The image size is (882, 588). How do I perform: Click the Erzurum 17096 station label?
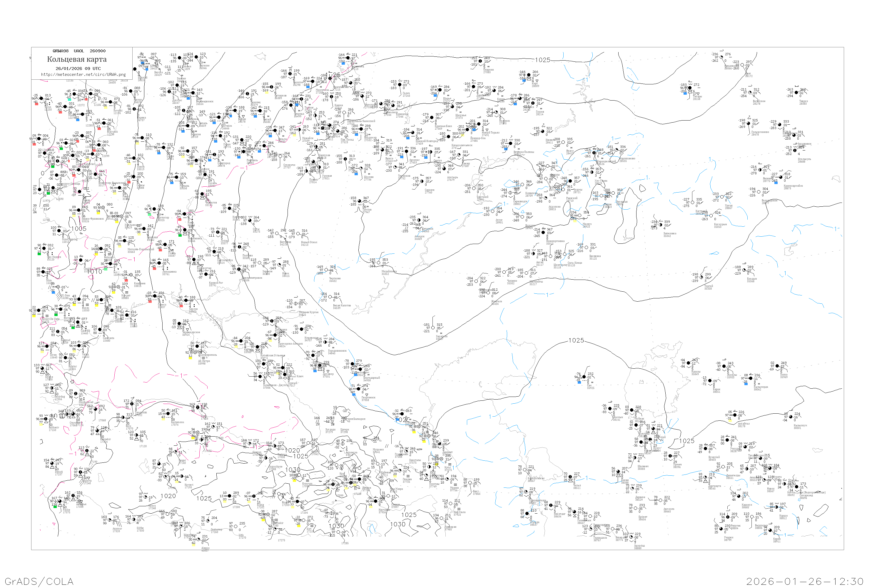(x=307, y=485)
